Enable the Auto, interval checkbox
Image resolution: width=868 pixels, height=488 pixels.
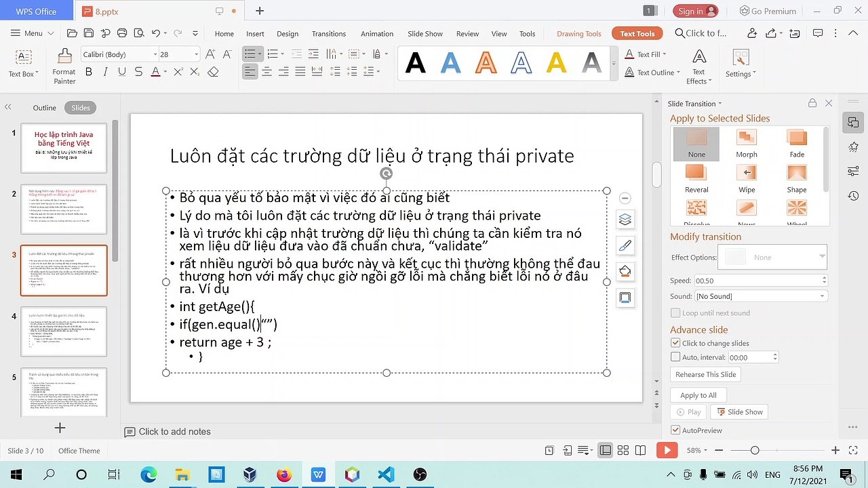point(675,357)
